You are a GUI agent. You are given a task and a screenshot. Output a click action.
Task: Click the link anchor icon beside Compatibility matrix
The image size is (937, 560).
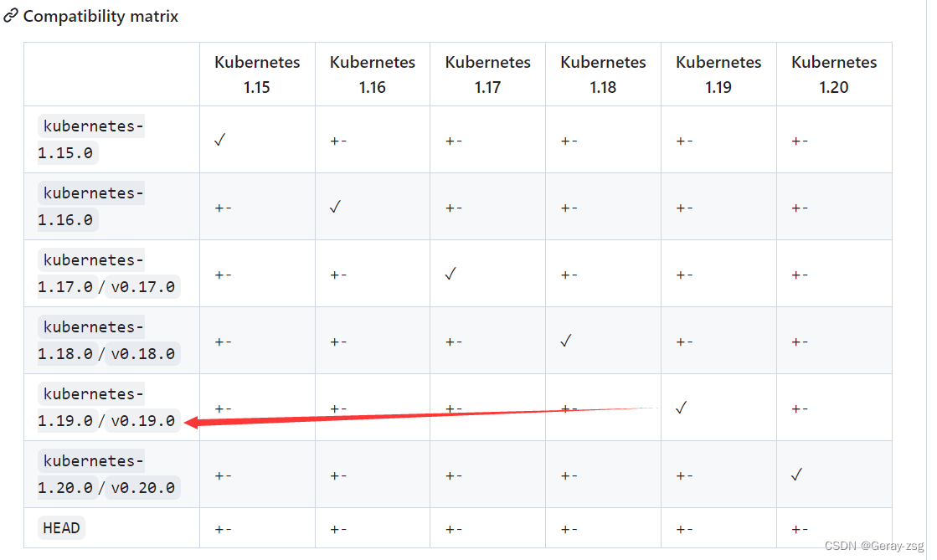point(10,16)
